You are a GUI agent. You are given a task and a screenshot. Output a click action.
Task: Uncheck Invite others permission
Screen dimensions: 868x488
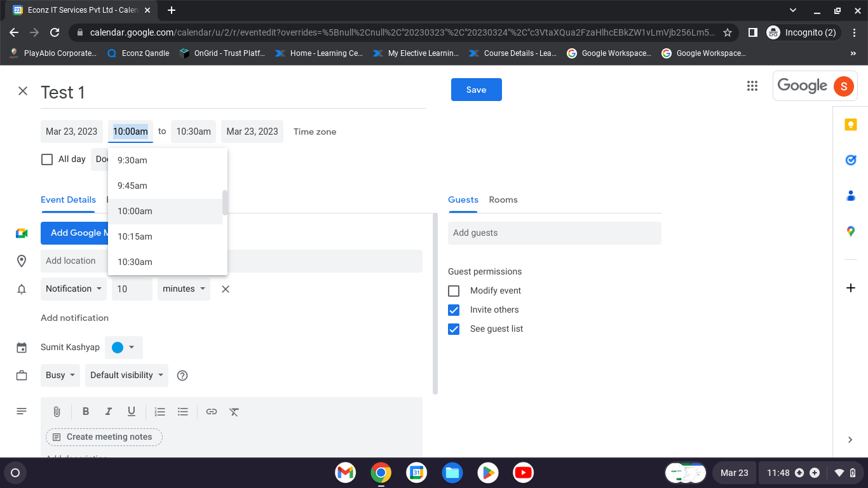click(x=454, y=310)
